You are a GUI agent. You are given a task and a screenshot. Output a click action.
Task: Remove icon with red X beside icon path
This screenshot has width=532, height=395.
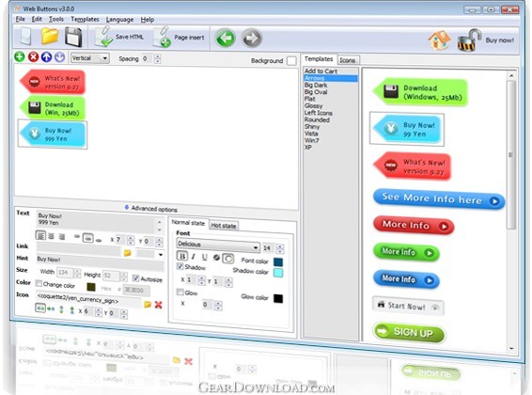click(x=158, y=305)
